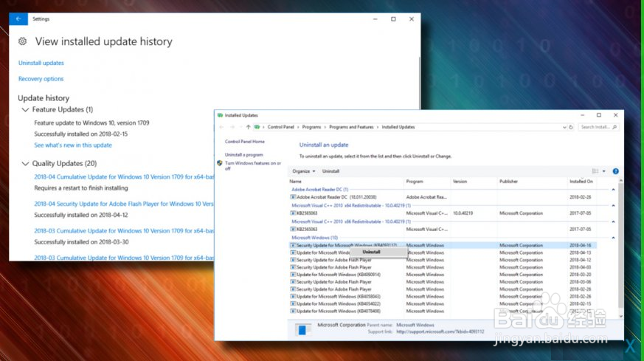Image resolution: width=644 pixels, height=361 pixels.
Task: Select Update for Microsoft Windows (KB4090914)
Action: point(443,275)
